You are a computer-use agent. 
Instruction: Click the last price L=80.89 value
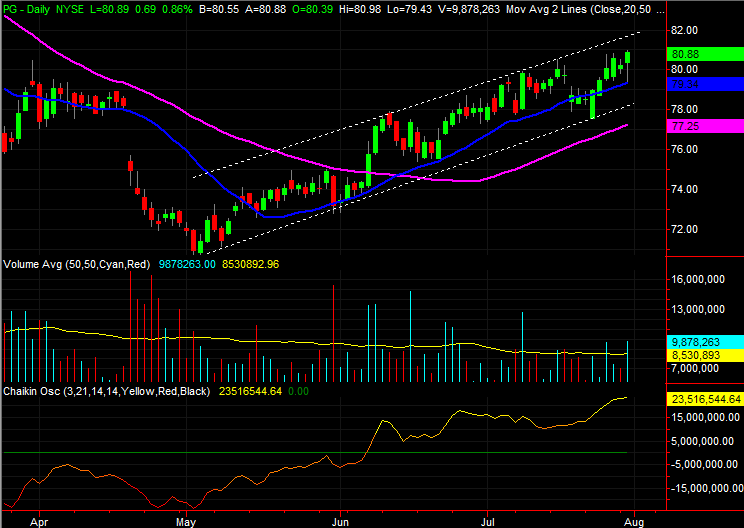point(109,9)
